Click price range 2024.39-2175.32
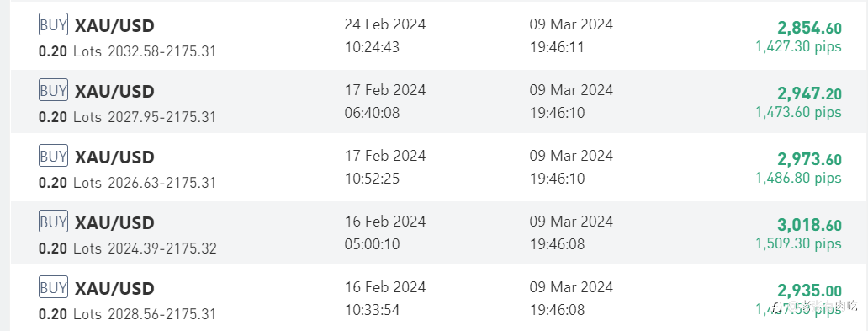 coord(162,248)
